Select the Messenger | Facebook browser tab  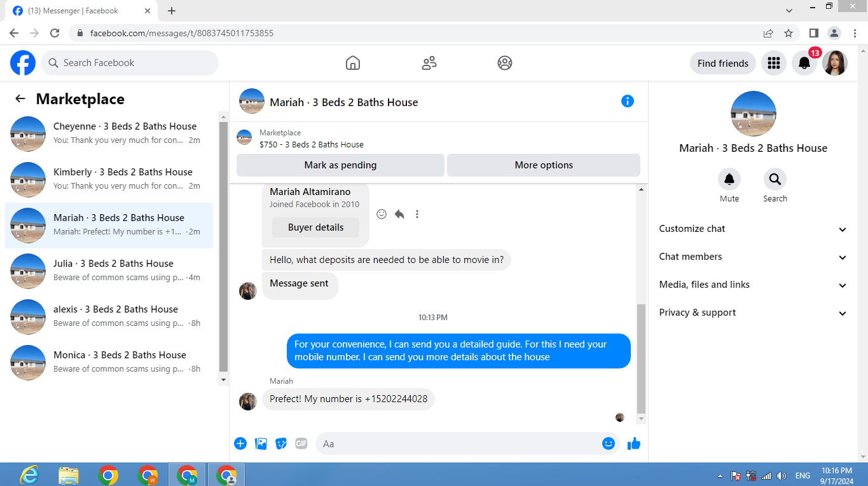[x=81, y=11]
